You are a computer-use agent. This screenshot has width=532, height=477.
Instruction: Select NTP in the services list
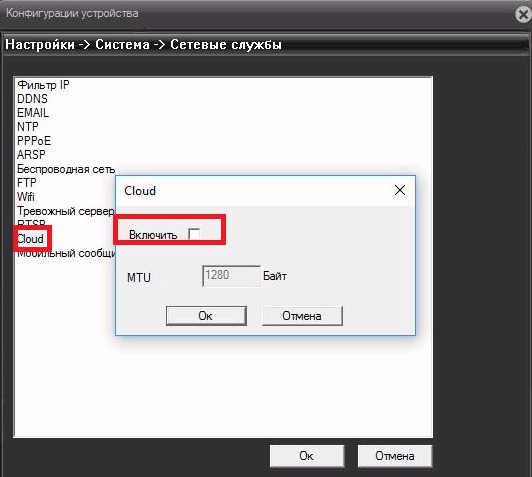27,127
